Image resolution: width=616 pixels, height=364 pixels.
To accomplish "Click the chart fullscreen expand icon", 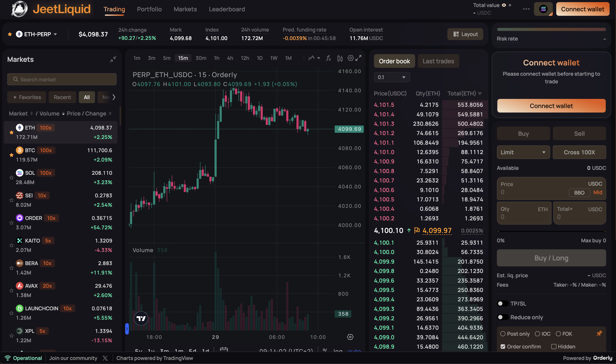I will pos(358,58).
